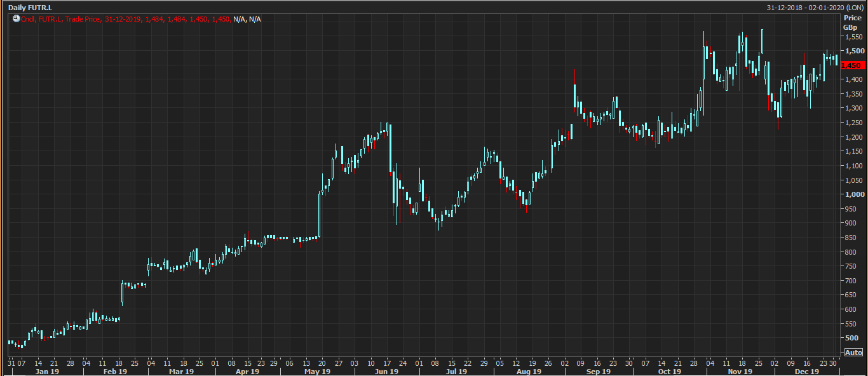This screenshot has height=376, width=868.
Task: Click the GBp currency label
Action: (x=850, y=27)
